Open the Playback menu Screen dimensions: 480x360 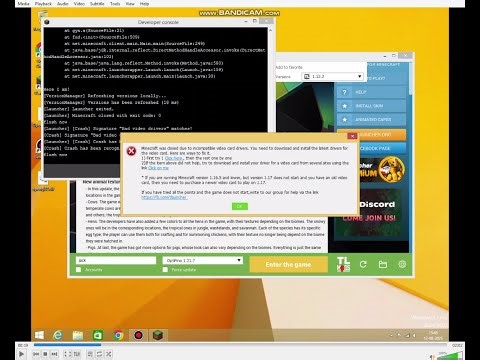pyautogui.click(x=43, y=4)
